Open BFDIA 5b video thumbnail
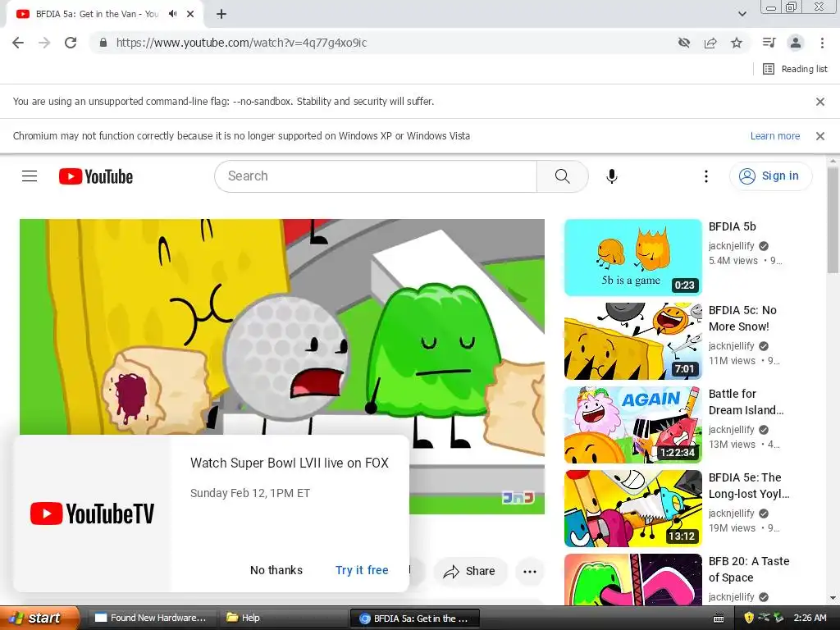The width and height of the screenshot is (840, 630). coord(633,258)
